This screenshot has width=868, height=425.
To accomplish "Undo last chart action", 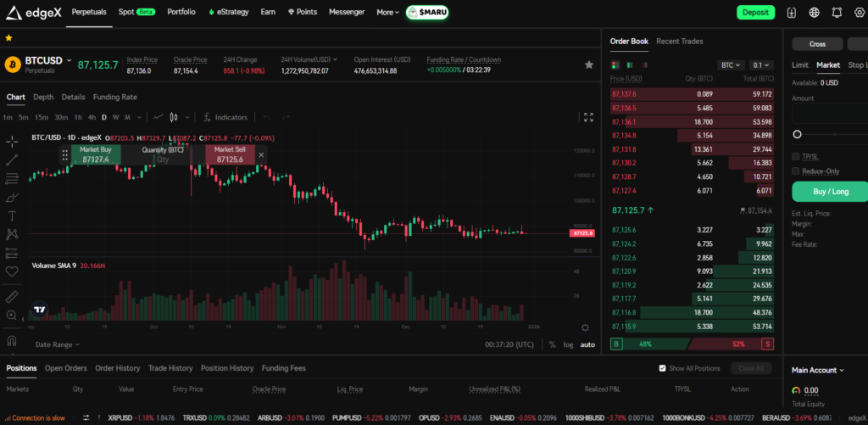I will click(x=267, y=117).
